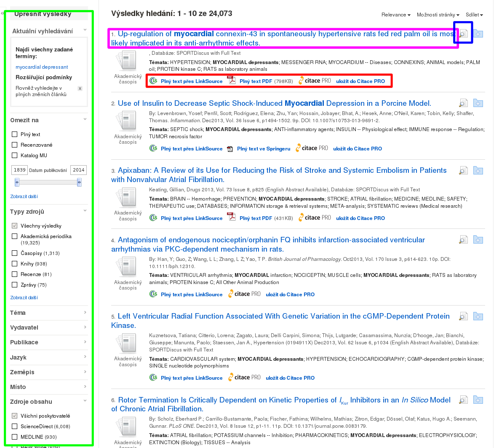Click 'Zobrazit další' under source types
499x448 pixels.
tap(24, 298)
